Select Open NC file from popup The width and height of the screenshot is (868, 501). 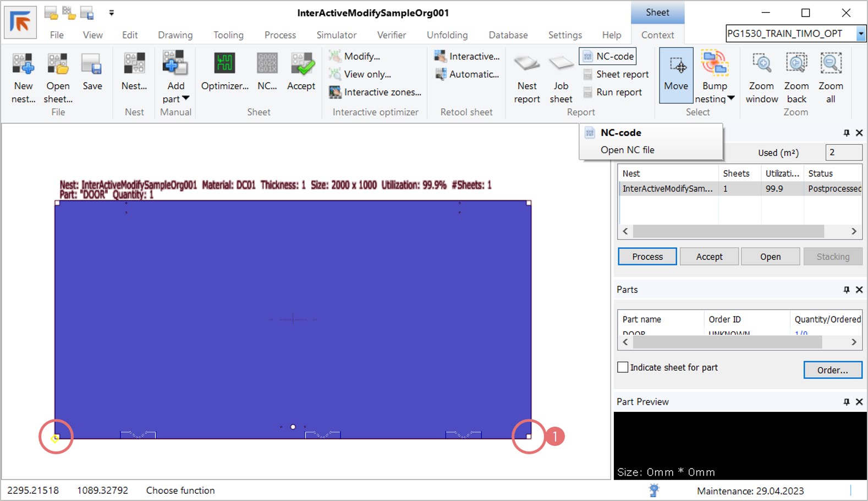tap(627, 150)
